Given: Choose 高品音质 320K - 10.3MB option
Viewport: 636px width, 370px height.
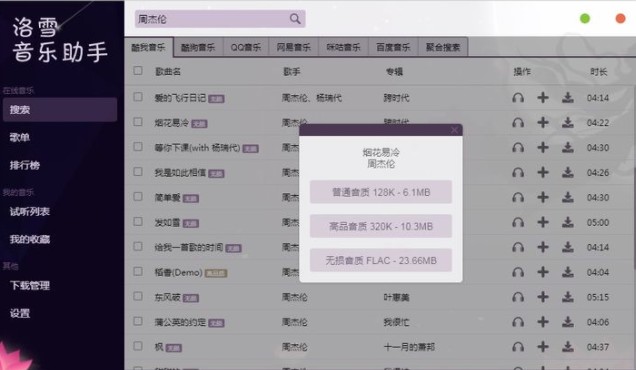Looking at the screenshot, I should click(x=381, y=226).
